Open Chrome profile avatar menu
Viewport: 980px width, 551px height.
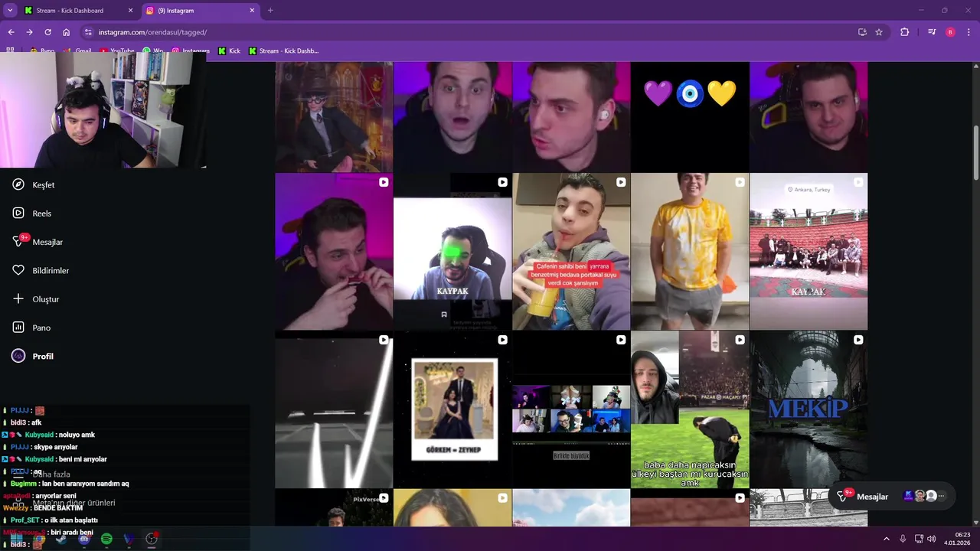coord(950,32)
